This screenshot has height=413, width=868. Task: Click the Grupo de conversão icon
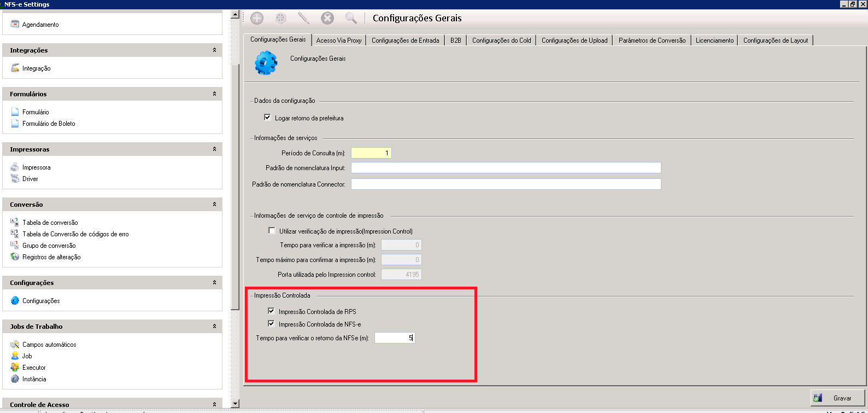click(x=15, y=245)
